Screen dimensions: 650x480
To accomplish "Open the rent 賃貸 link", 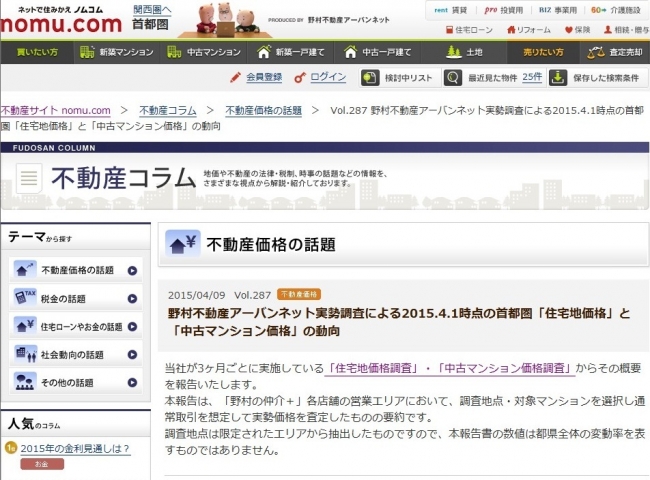I will point(451,10).
